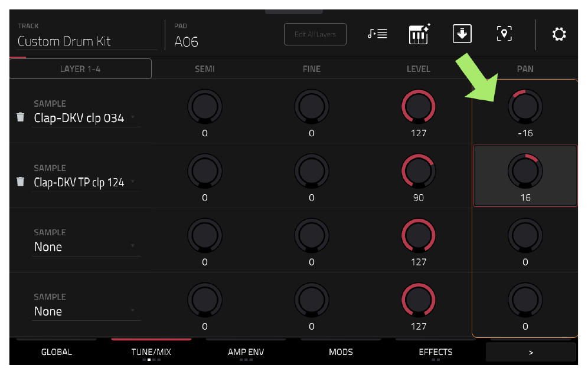
Task: Click the download arrow save icon
Action: (462, 34)
